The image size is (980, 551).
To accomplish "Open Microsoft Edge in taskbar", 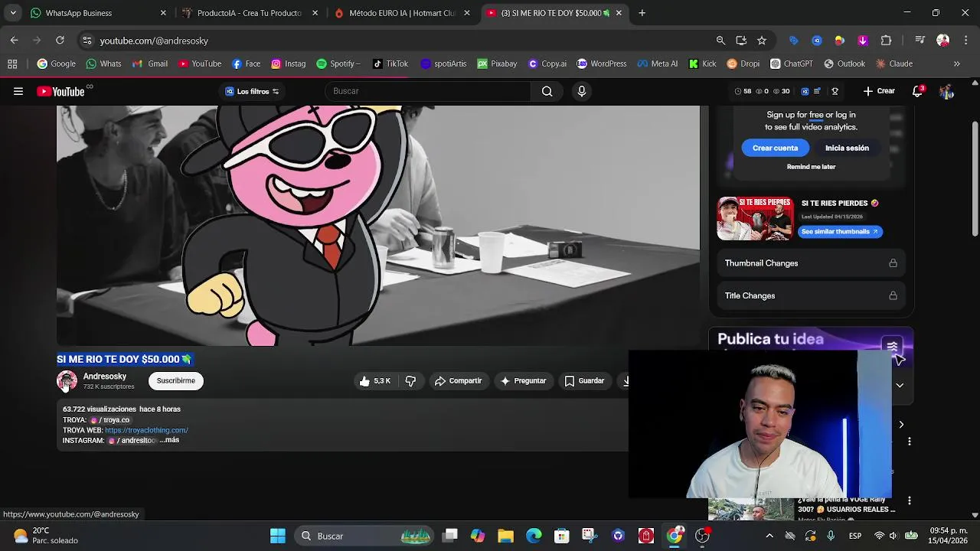I will (534, 536).
